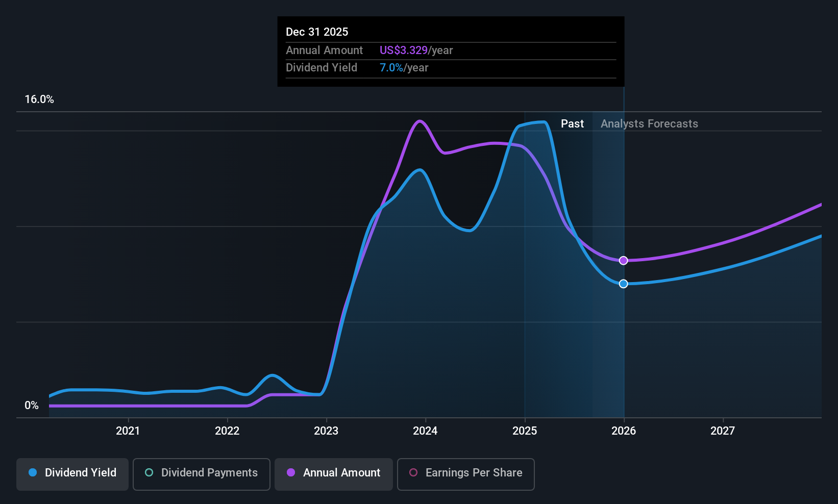This screenshot has width=838, height=504.
Task: Toggle the Annual Amount series
Action: coord(334,474)
